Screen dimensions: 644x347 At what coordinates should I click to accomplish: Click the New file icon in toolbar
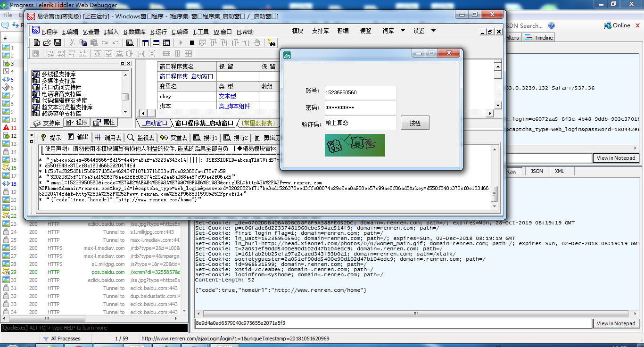click(37, 42)
